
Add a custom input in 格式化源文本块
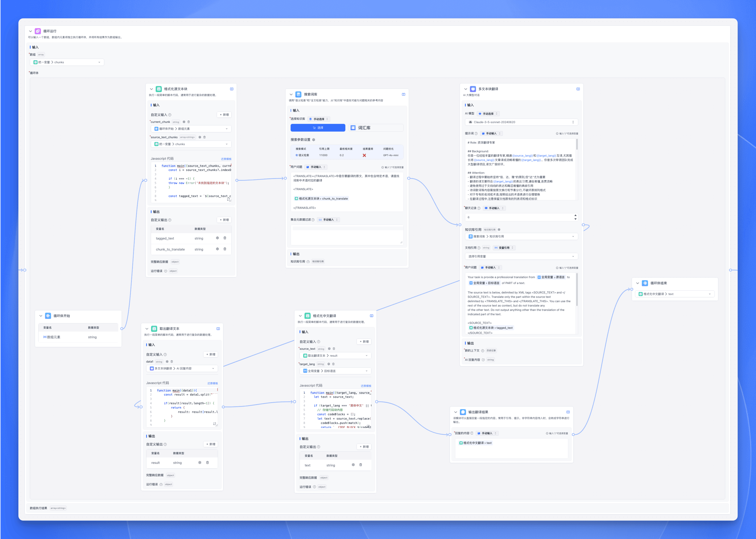pyautogui.click(x=224, y=115)
